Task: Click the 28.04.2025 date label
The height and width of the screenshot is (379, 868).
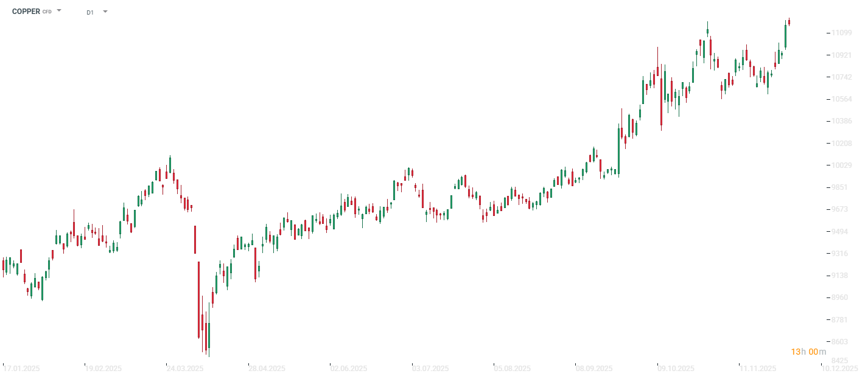Action: (267, 369)
